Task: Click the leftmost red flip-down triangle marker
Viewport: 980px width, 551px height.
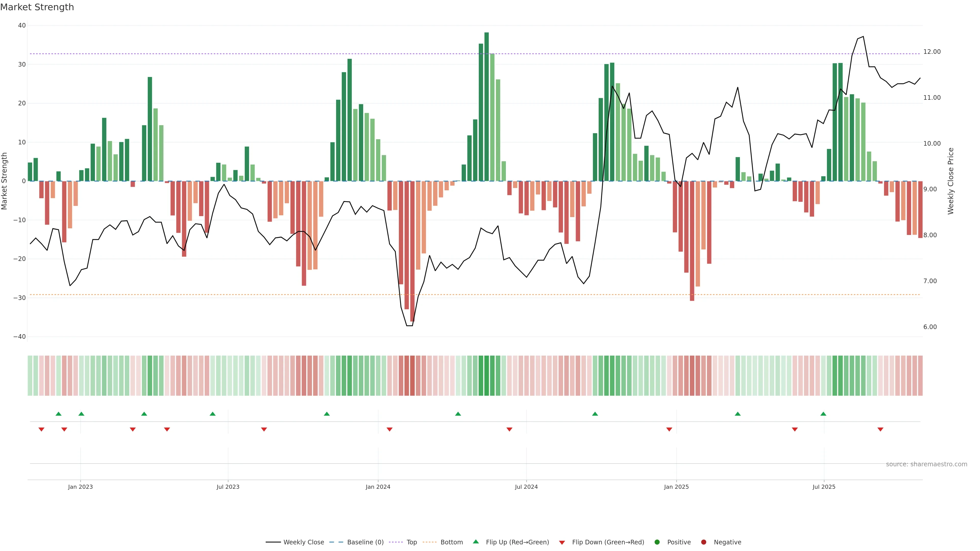Action: [41, 429]
